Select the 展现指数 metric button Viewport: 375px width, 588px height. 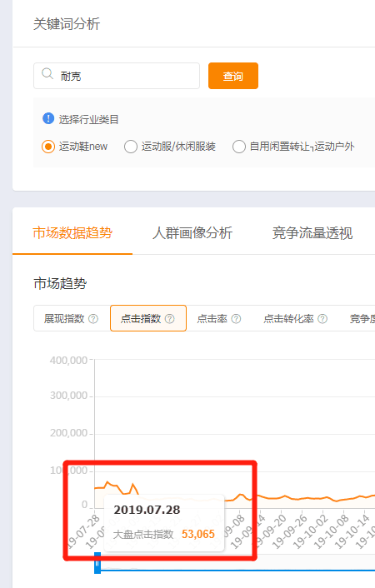pos(72,318)
